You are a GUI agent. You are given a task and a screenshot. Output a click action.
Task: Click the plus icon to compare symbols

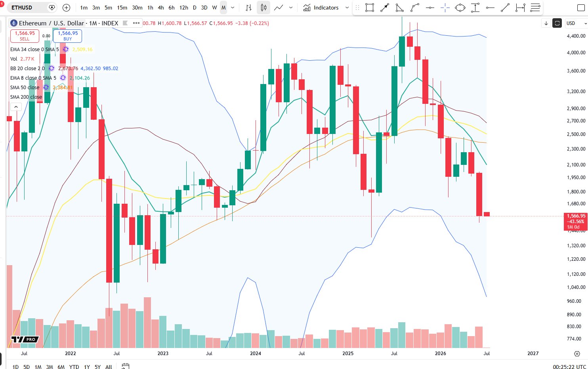[x=67, y=8]
